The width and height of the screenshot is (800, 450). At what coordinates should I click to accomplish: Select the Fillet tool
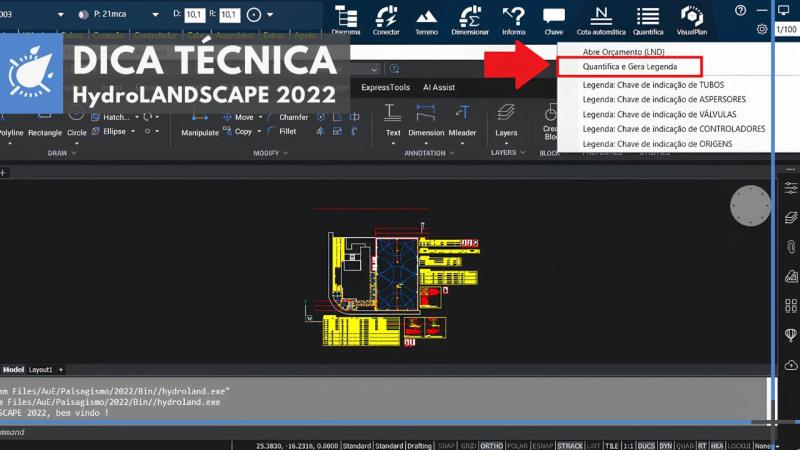pyautogui.click(x=282, y=131)
